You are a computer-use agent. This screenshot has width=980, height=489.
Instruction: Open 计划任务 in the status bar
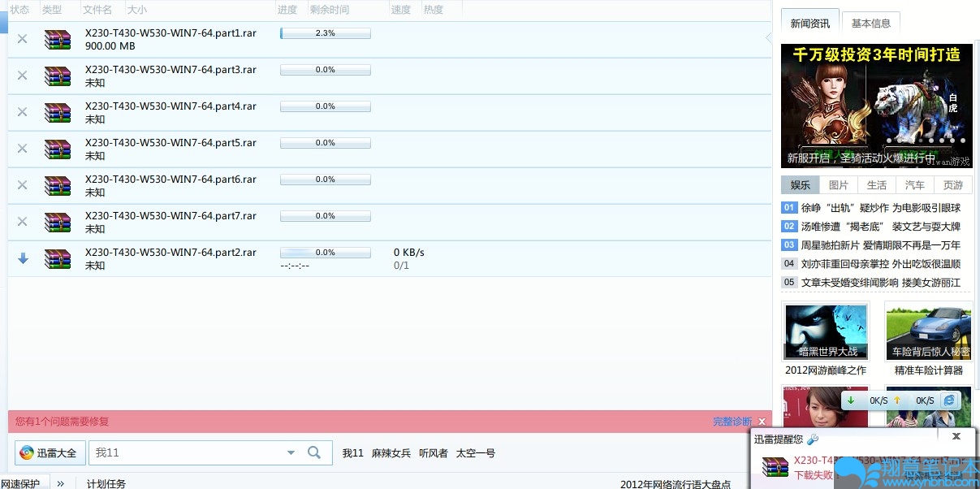point(106,484)
